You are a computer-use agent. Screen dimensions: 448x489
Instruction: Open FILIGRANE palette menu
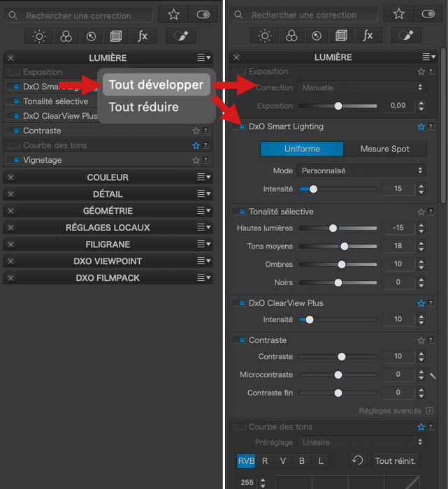[x=204, y=245]
